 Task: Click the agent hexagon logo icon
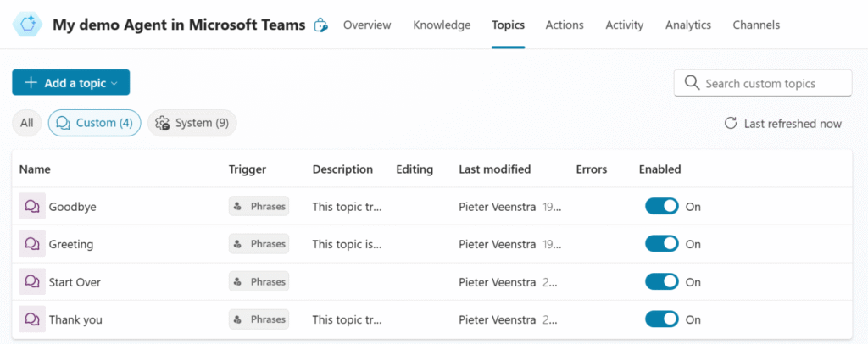tap(28, 25)
